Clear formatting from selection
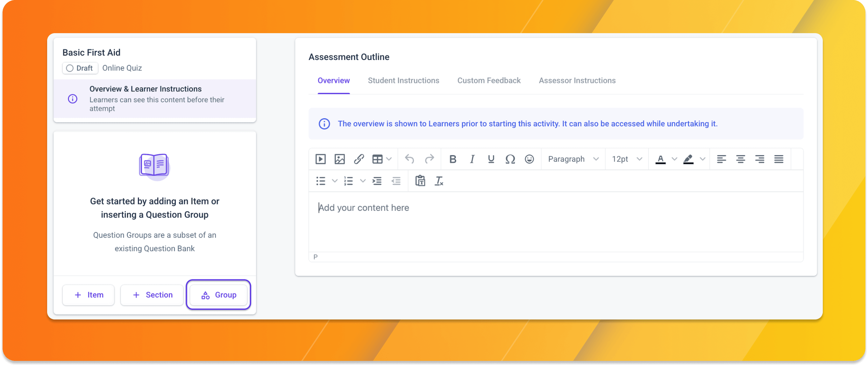868x366 pixels. pyautogui.click(x=439, y=181)
